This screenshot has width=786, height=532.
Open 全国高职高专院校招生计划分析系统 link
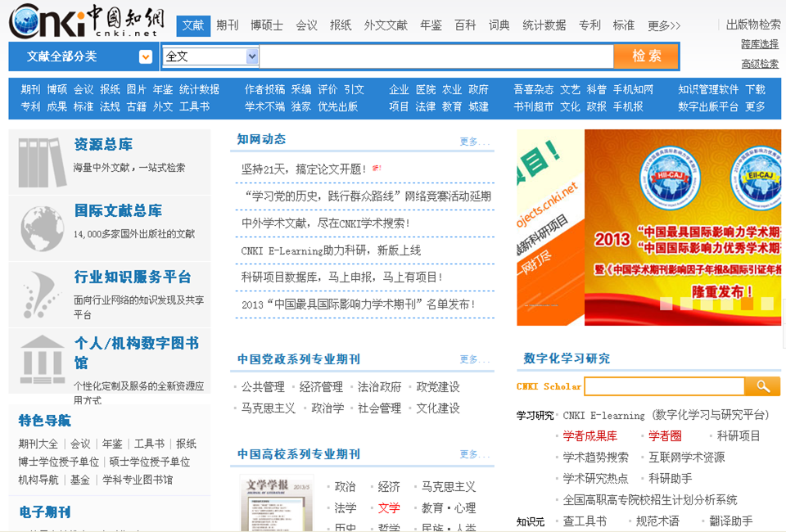click(650, 500)
